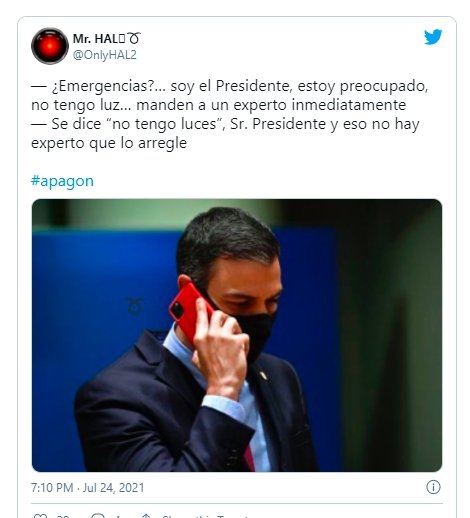Open the photo of the man on the phone

237,335
